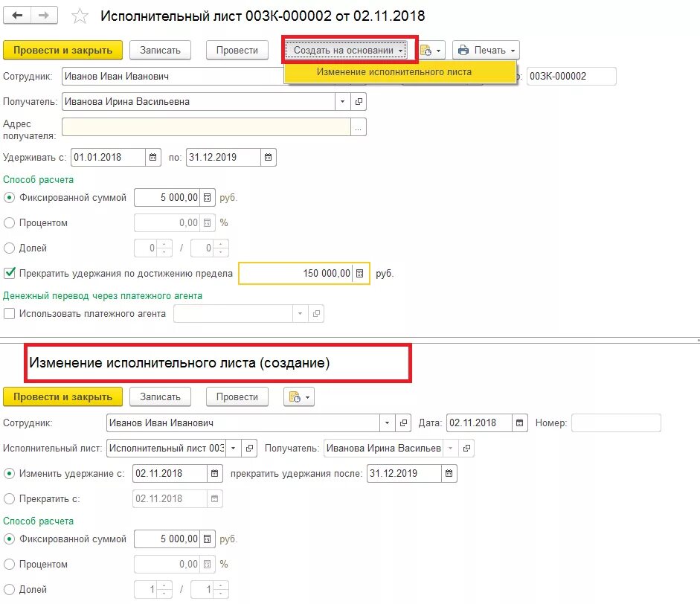Add document to favorites with star icon

pyautogui.click(x=80, y=16)
